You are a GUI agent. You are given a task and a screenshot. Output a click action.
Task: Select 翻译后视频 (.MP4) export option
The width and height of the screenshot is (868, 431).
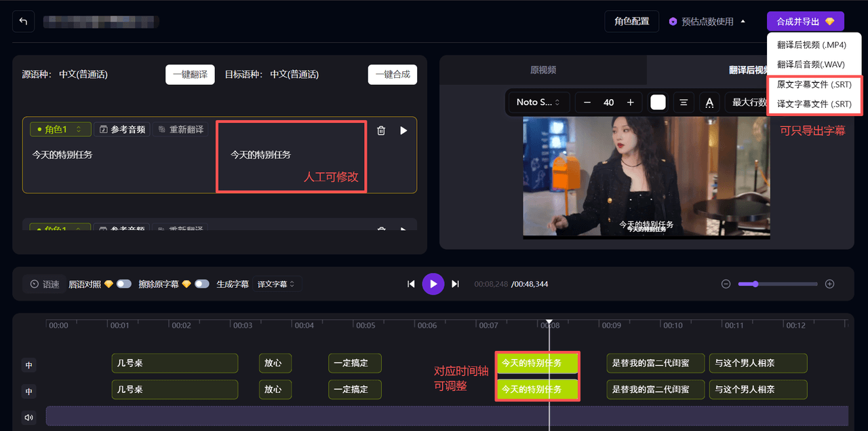click(811, 45)
